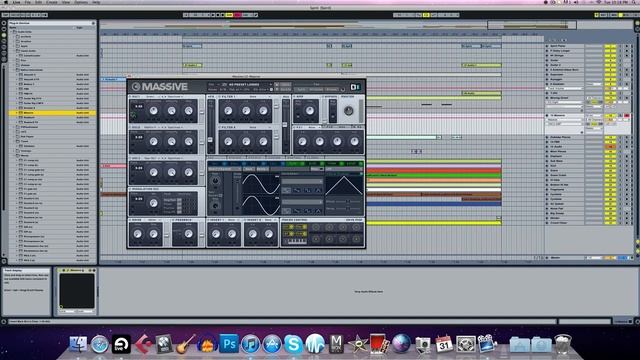Select second LFO curve shape icon, upper row

click(x=297, y=190)
